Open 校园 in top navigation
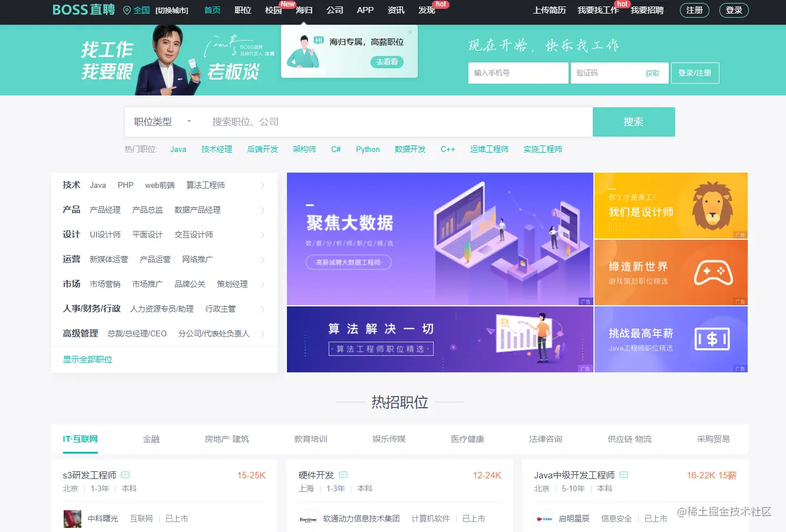This screenshot has width=786, height=532. pos(273,10)
